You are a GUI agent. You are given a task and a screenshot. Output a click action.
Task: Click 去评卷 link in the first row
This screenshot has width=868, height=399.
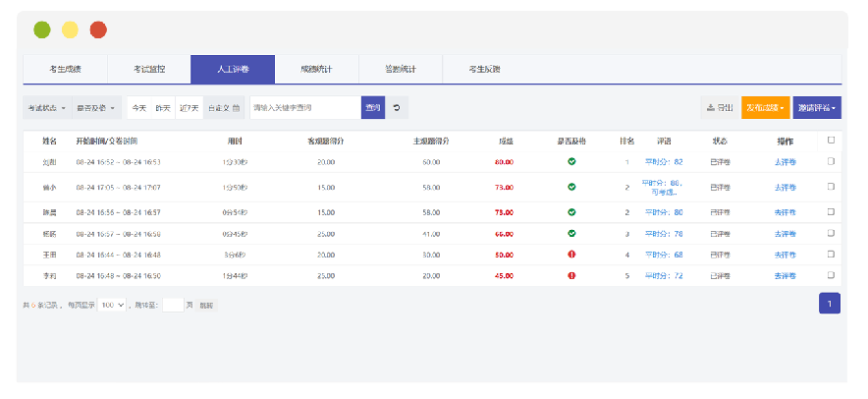pyautogui.click(x=785, y=161)
